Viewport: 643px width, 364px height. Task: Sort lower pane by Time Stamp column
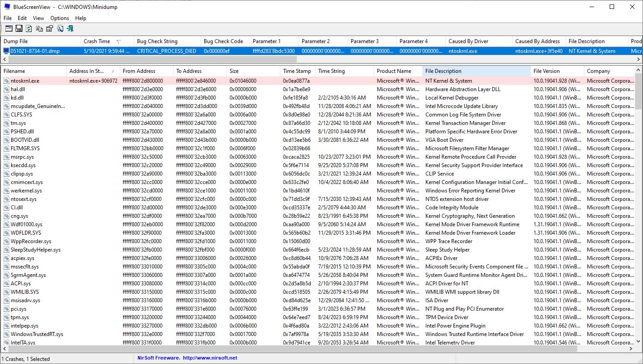(298, 71)
